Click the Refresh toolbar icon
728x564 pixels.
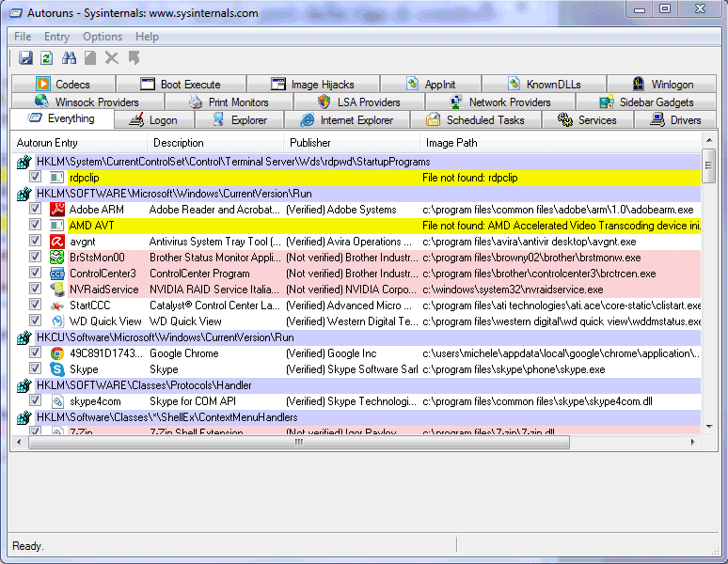pyautogui.click(x=46, y=58)
